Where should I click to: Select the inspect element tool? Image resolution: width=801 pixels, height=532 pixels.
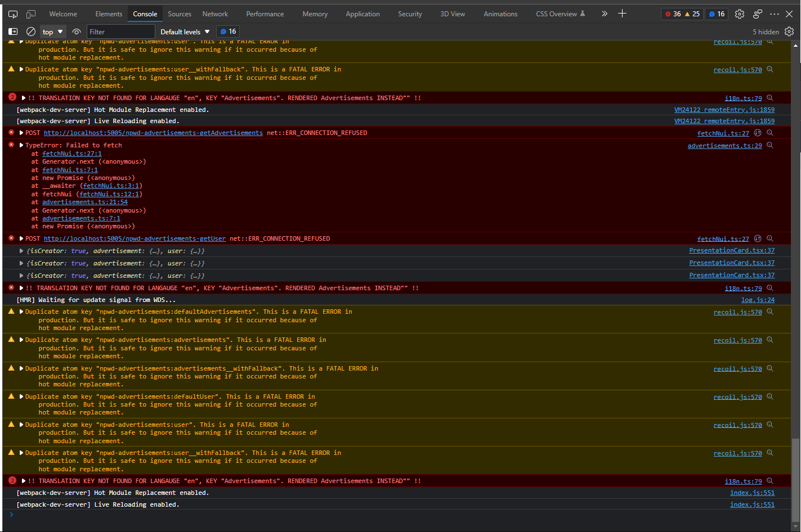coord(12,13)
